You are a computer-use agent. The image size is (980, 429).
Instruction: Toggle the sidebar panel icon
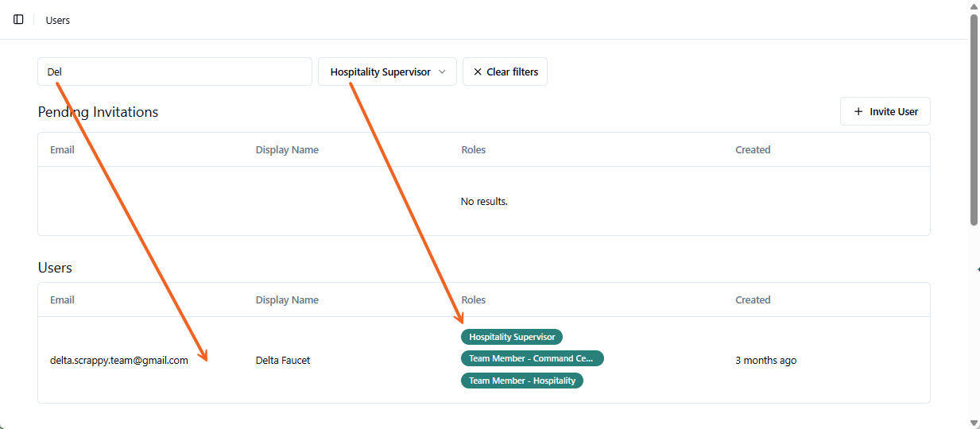point(18,19)
